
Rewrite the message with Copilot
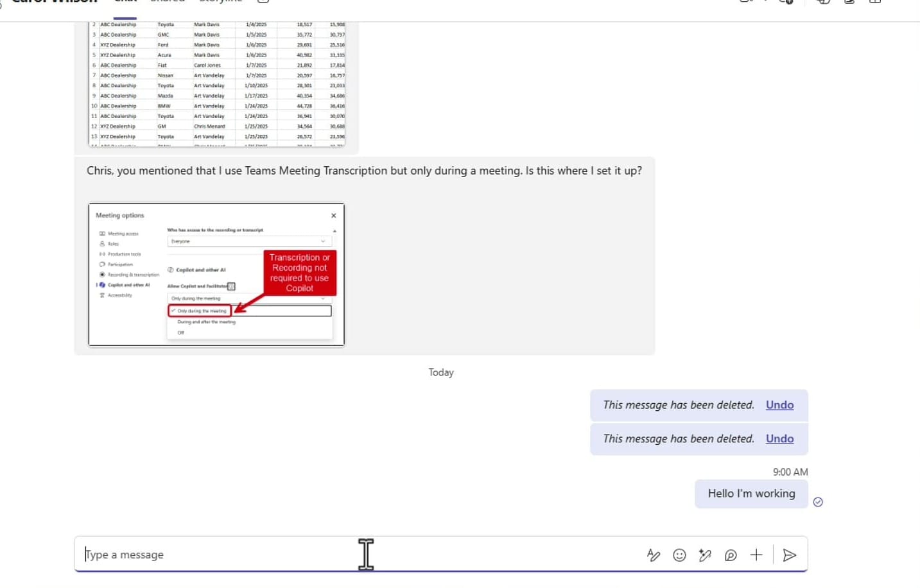click(x=705, y=555)
